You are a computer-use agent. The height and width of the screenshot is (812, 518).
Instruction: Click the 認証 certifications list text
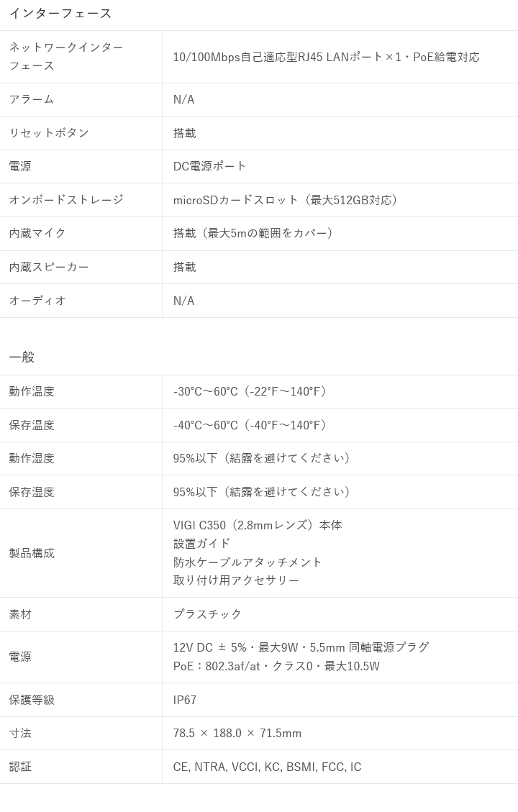tap(267, 767)
